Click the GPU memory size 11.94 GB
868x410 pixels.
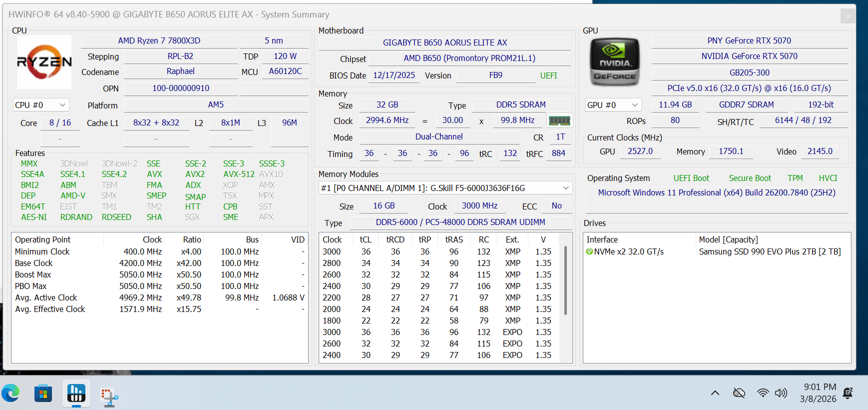click(675, 104)
